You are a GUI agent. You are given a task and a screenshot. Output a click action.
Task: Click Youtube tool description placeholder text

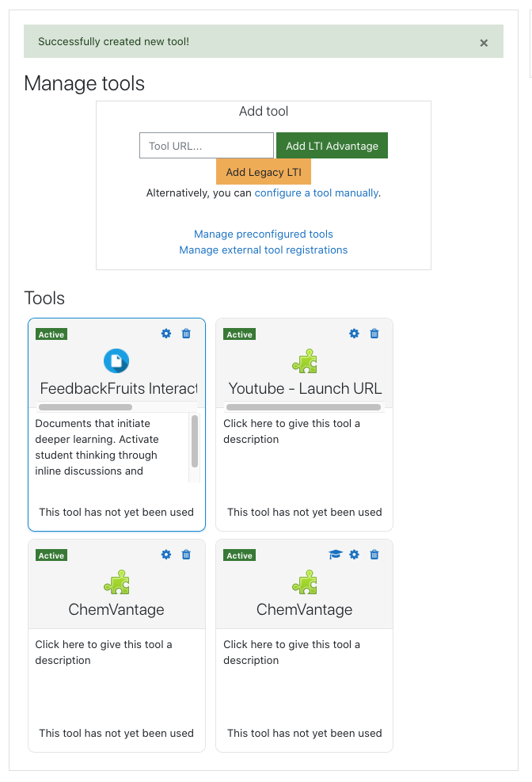tap(291, 431)
